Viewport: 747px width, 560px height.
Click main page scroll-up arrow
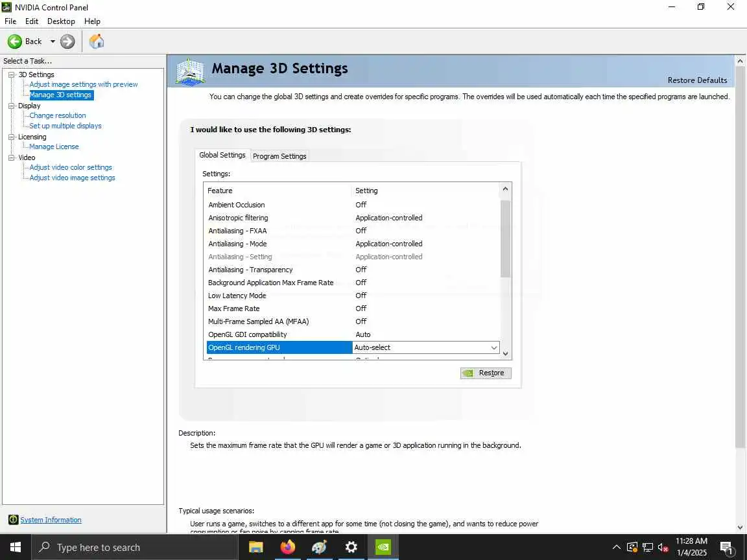pos(741,62)
